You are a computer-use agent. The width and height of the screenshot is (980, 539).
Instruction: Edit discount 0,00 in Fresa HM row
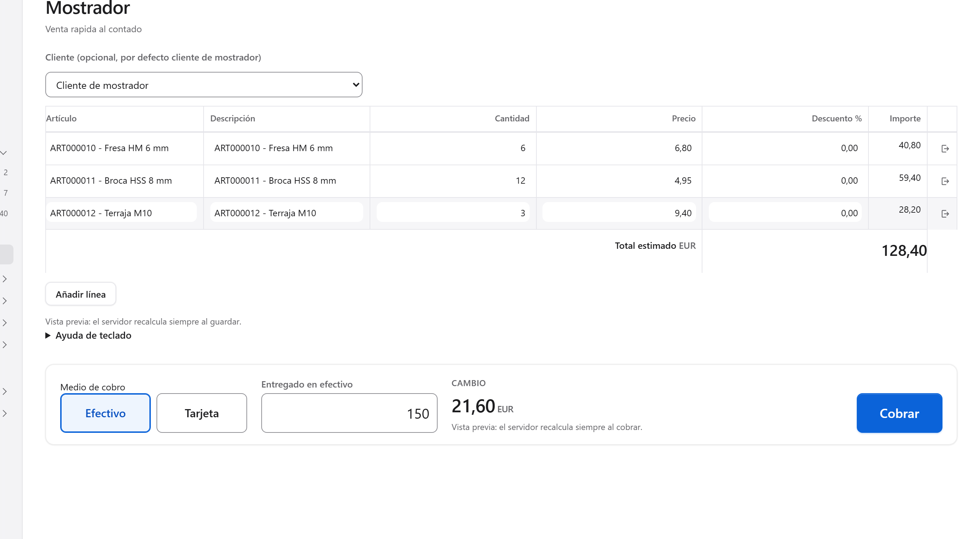point(785,148)
